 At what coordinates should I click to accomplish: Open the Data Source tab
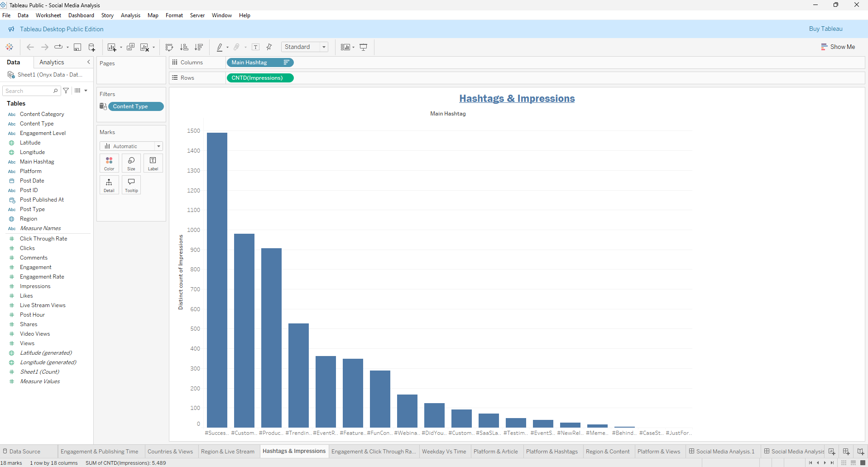[22, 452]
